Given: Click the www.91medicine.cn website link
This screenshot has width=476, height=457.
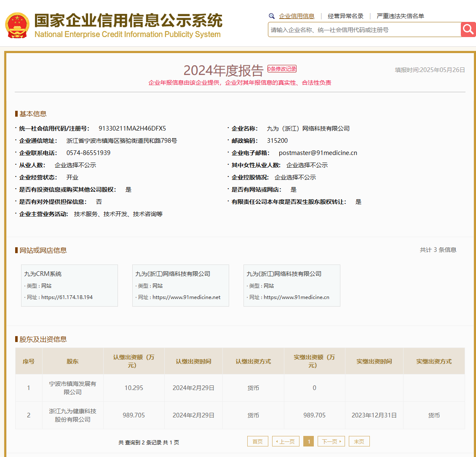Looking at the screenshot, I should click(297, 297).
